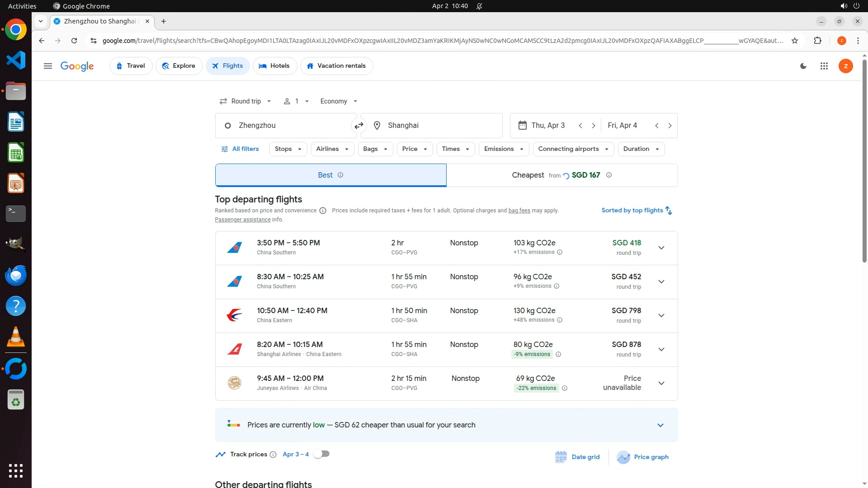Open the All filters panel
This screenshot has width=868, height=488.
pos(240,149)
